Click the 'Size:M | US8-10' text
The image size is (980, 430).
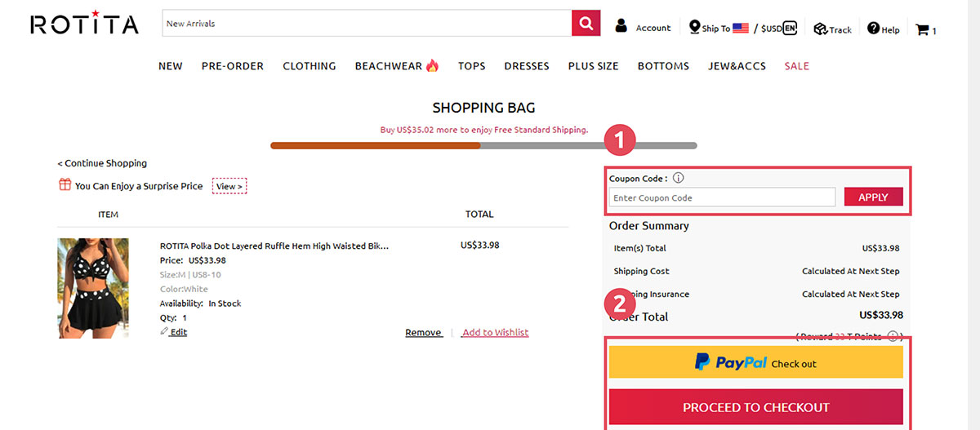point(189,275)
